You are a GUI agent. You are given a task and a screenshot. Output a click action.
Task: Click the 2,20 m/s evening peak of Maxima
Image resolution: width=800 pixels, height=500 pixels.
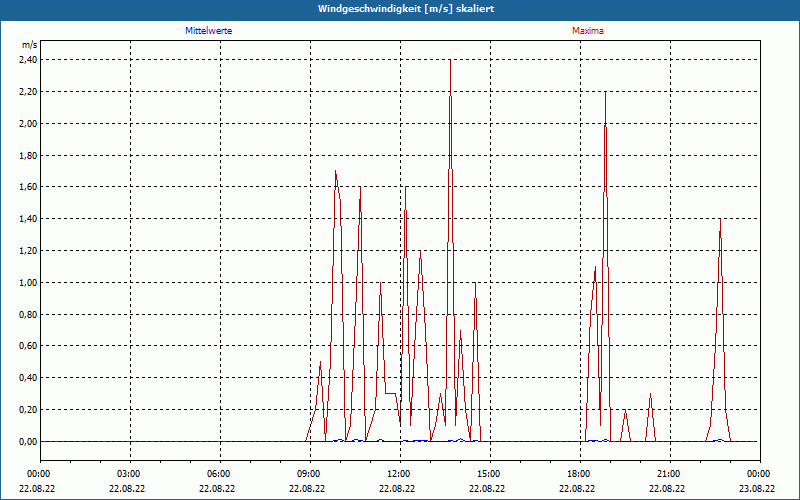click(x=605, y=92)
